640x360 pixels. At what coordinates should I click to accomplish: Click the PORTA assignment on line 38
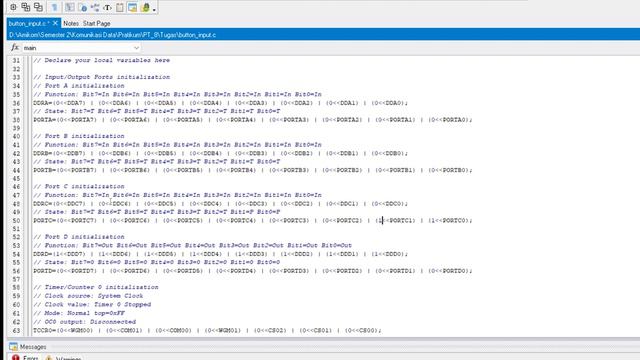253,120
